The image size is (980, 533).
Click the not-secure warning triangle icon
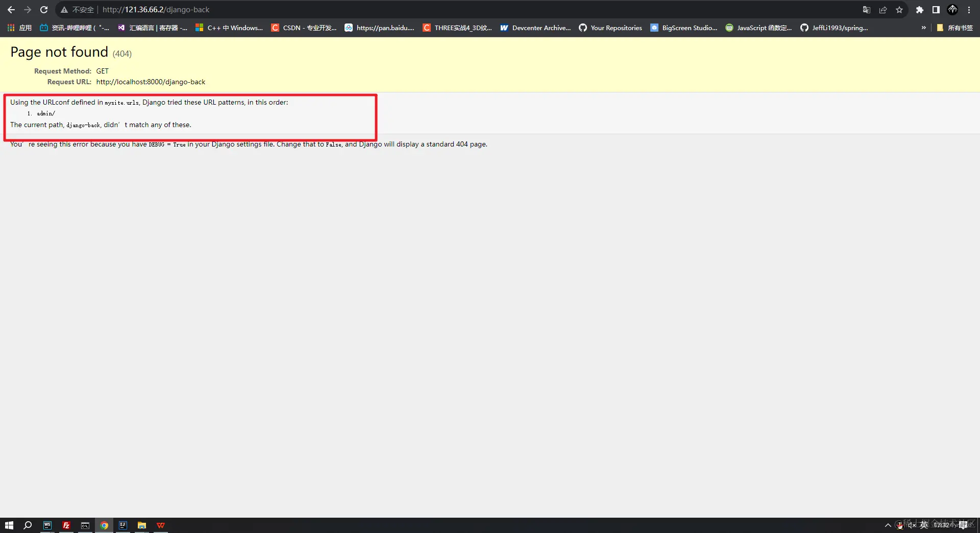coord(64,10)
